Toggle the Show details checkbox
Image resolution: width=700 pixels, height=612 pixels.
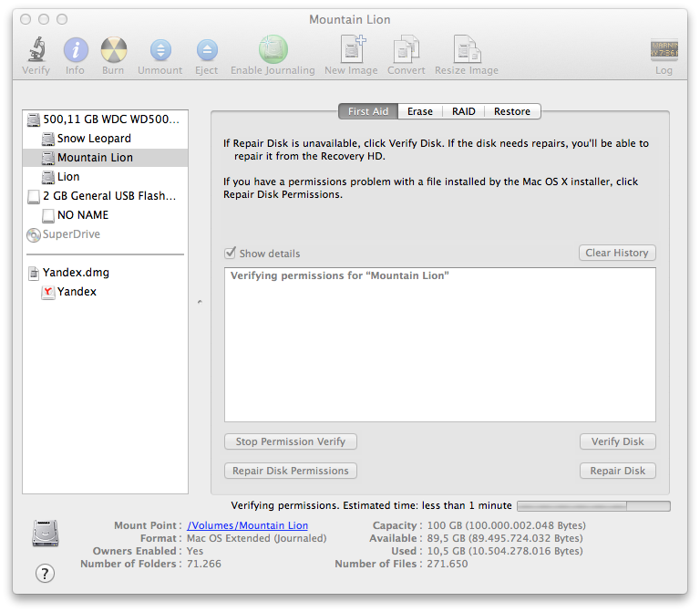[231, 254]
